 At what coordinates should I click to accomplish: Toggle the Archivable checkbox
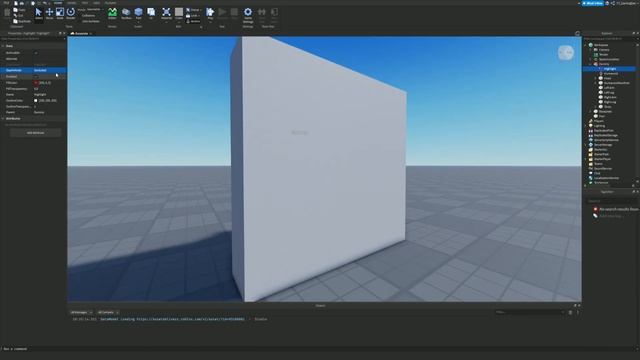36,53
